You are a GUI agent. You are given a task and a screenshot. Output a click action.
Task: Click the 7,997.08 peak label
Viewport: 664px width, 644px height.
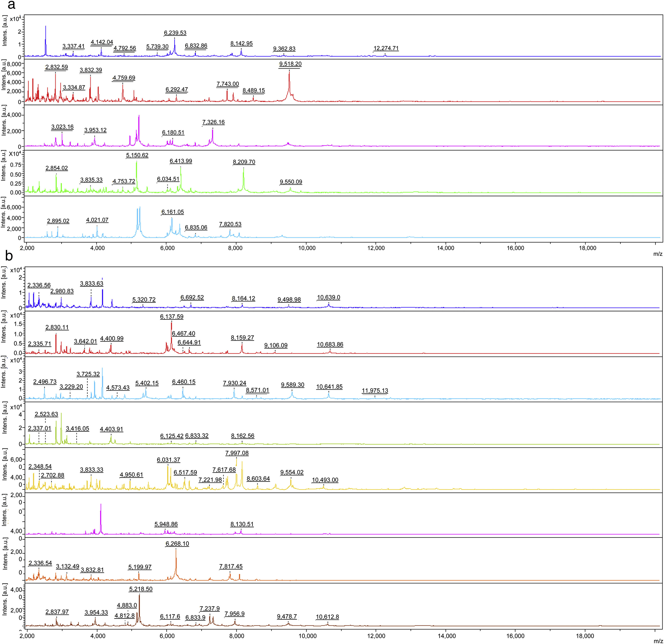point(237,453)
